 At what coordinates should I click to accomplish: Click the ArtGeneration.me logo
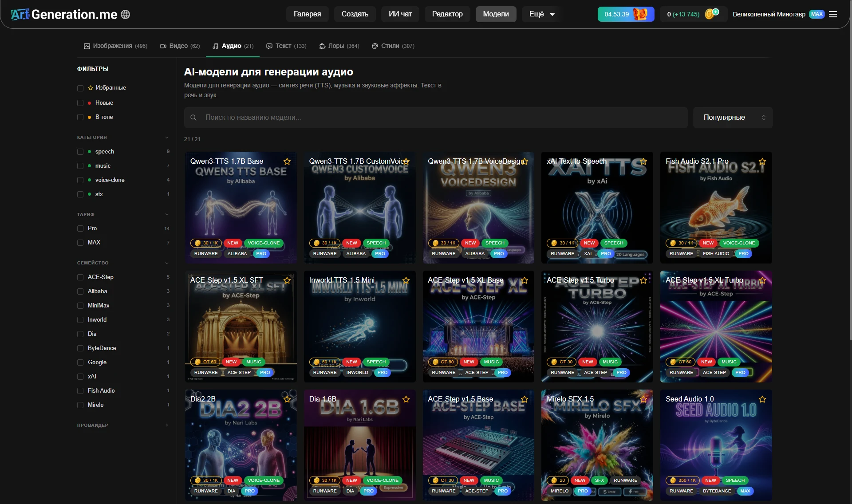(x=64, y=14)
